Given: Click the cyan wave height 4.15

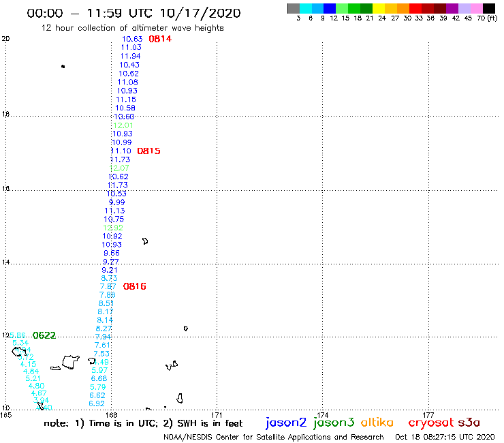Looking at the screenshot, I should coord(28,364).
